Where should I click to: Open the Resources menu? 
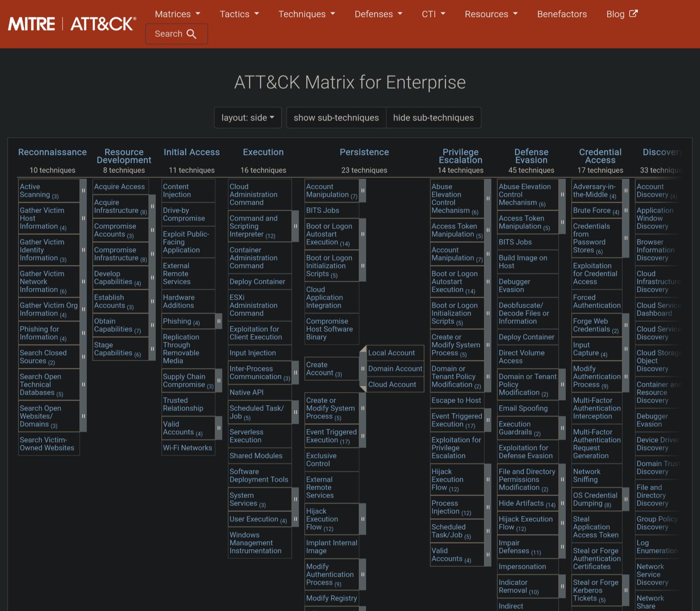[x=491, y=14]
